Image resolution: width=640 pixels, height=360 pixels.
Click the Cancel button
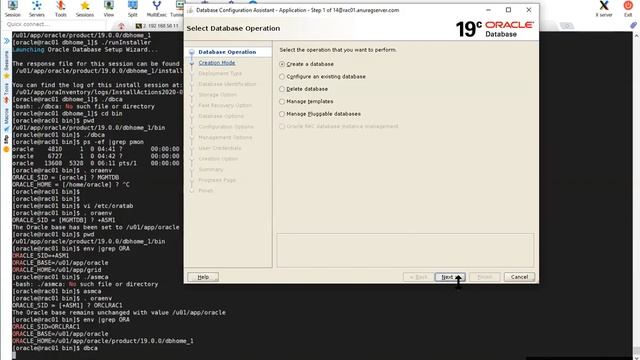point(519,277)
